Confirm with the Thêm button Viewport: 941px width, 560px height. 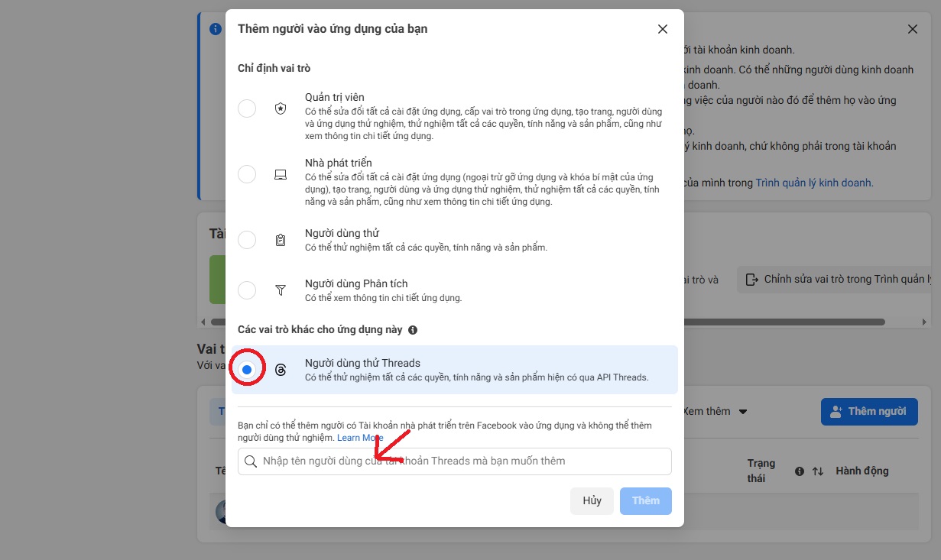[x=646, y=501]
